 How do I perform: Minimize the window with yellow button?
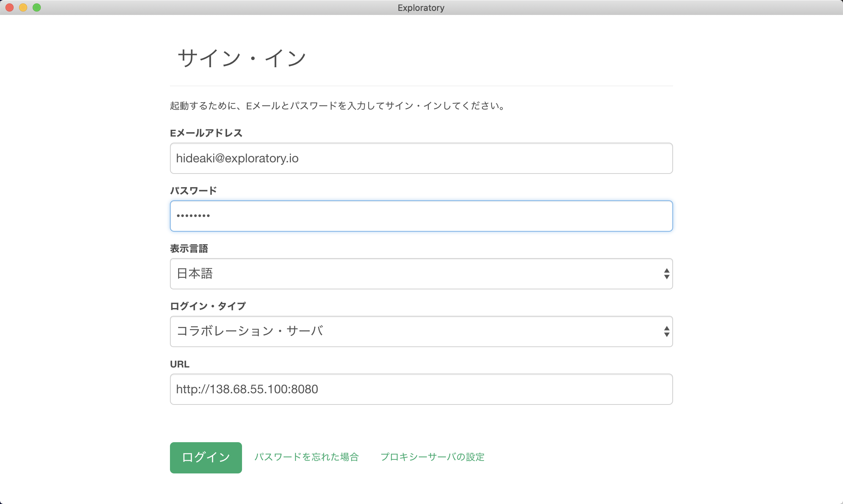pyautogui.click(x=23, y=7)
